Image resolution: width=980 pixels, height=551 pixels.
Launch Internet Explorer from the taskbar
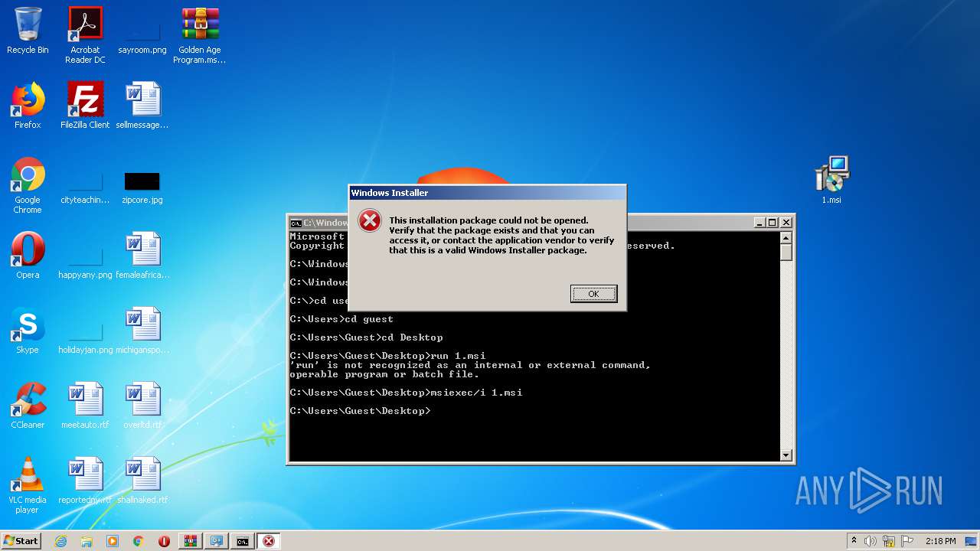click(60, 541)
